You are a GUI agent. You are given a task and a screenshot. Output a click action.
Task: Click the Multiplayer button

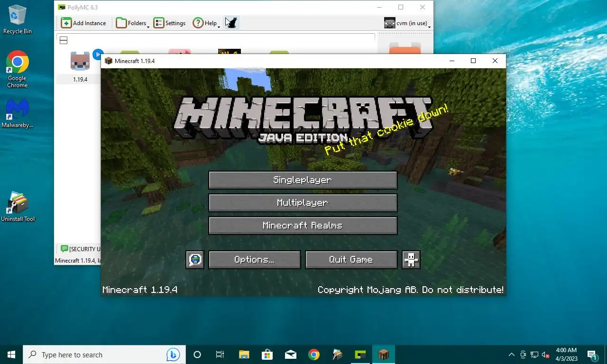click(x=303, y=203)
